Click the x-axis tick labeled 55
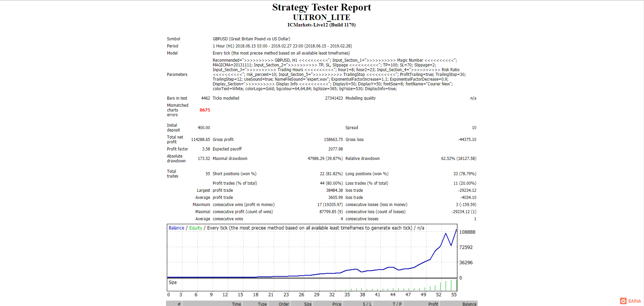 click(x=454, y=295)
